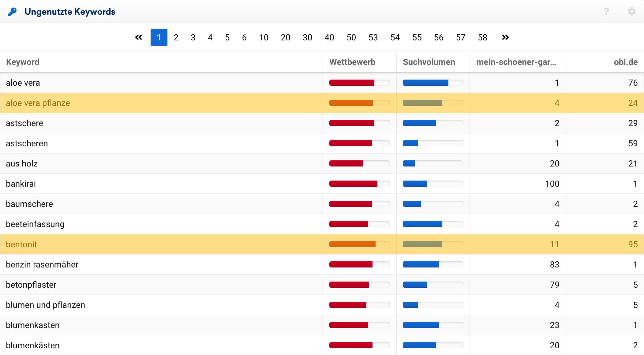Sort by Wettbewerb column header

pyautogui.click(x=352, y=62)
